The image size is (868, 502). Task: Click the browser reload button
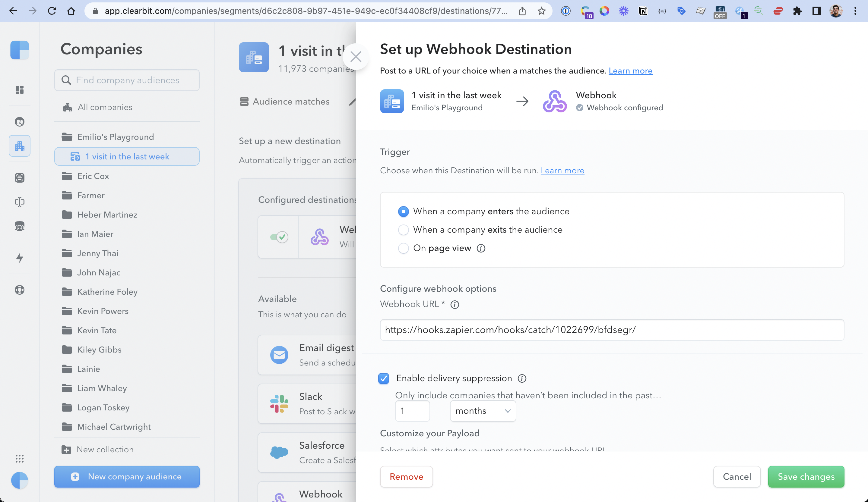tap(52, 11)
